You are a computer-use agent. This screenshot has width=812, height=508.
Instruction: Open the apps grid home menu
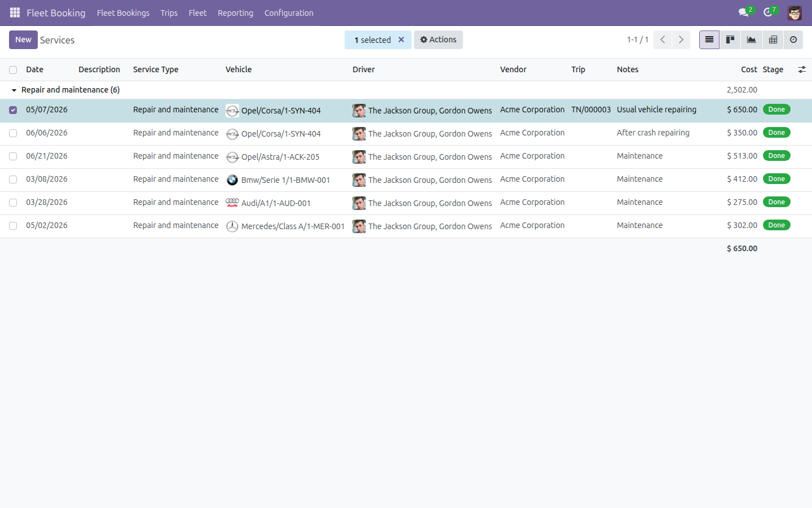pos(15,12)
